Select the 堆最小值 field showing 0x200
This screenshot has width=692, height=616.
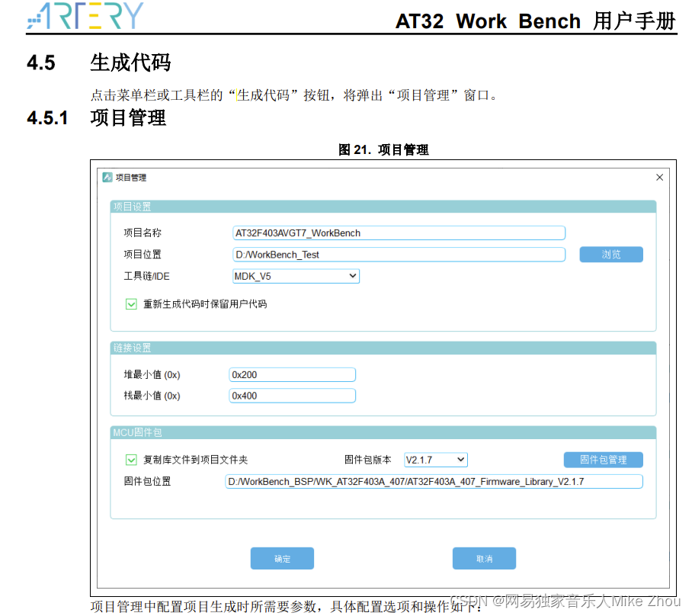click(x=292, y=374)
